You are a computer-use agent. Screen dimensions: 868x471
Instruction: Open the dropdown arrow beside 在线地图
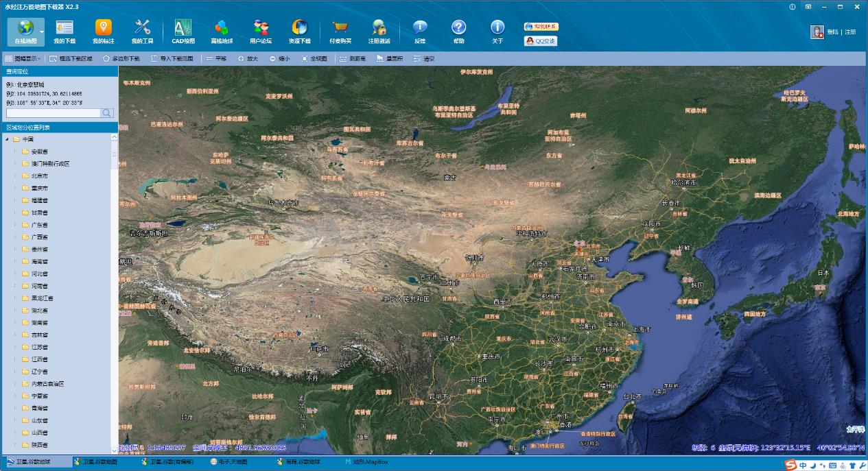42,32
